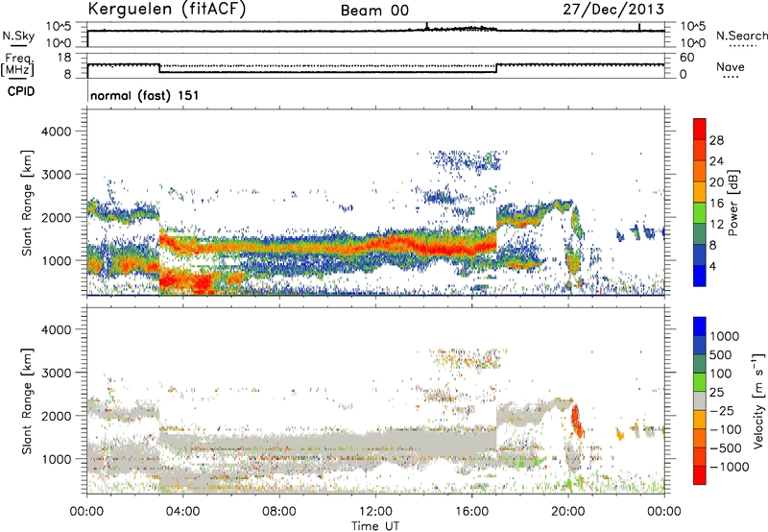
Task: Click the Power [dB] colorbar label
Action: point(732,203)
